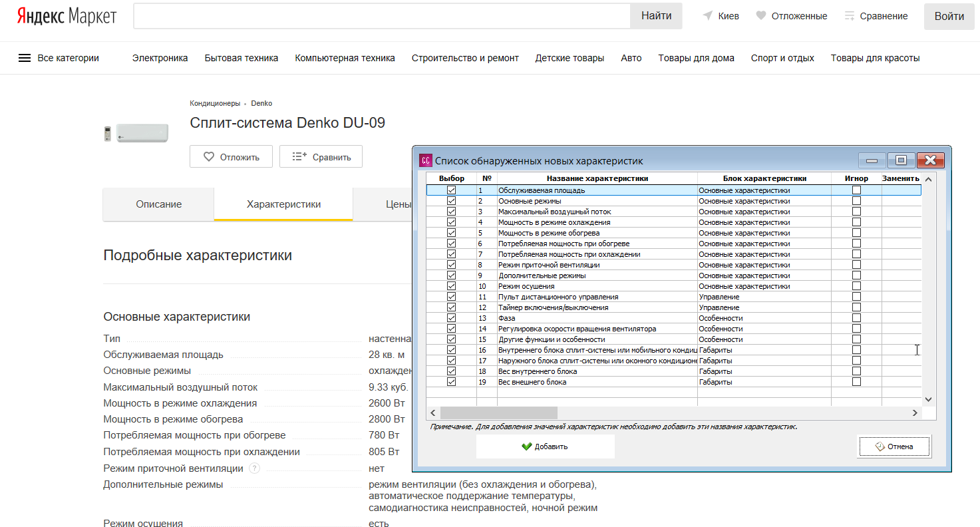Switch to the Характеристики tab
The width and height of the screenshot is (980, 527).
pyautogui.click(x=283, y=204)
